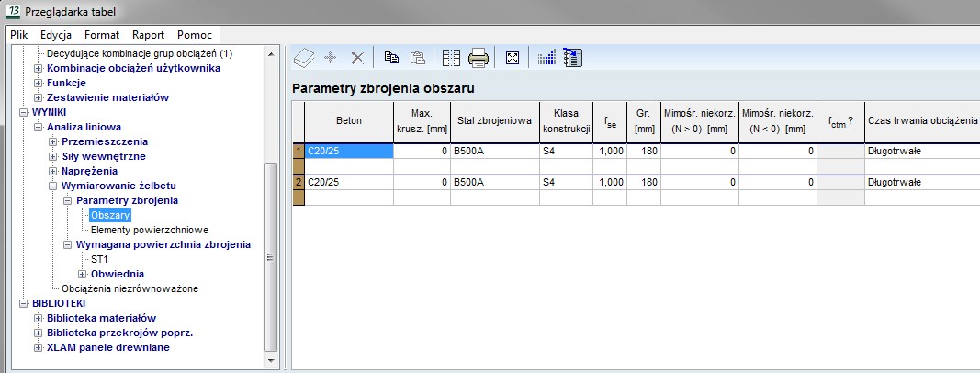
Task: Expand the Biblioteka materiałów node
Action: click(39, 318)
